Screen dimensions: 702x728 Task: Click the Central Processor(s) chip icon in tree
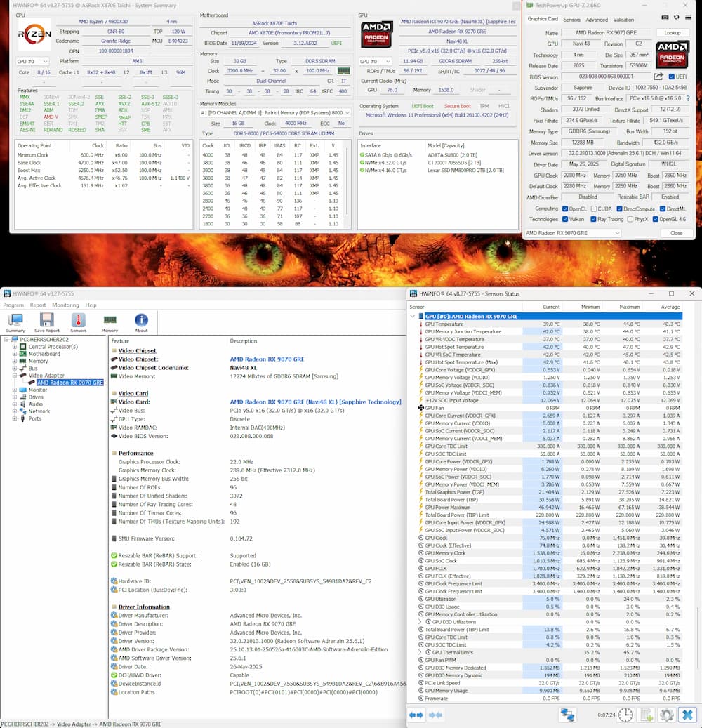pyautogui.click(x=22, y=346)
